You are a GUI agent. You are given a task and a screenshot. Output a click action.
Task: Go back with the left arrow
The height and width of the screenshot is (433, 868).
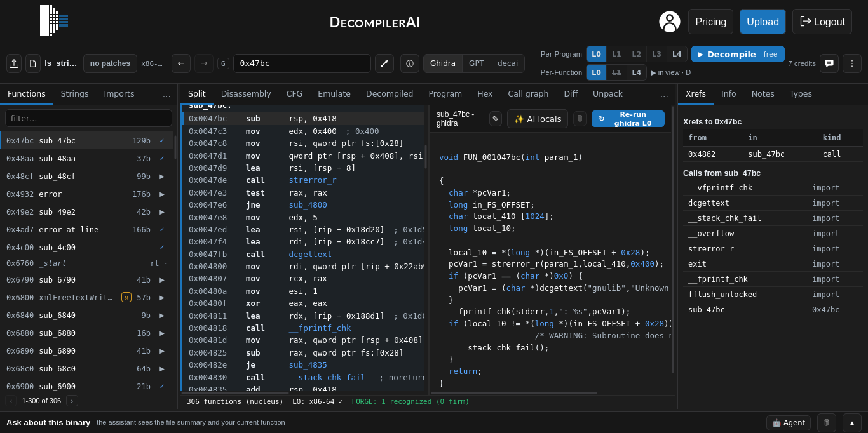click(x=181, y=63)
